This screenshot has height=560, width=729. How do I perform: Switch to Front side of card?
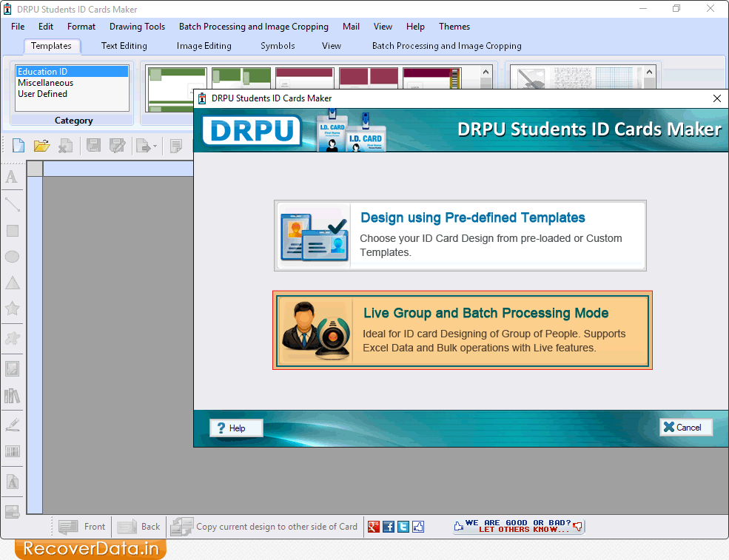[82, 527]
